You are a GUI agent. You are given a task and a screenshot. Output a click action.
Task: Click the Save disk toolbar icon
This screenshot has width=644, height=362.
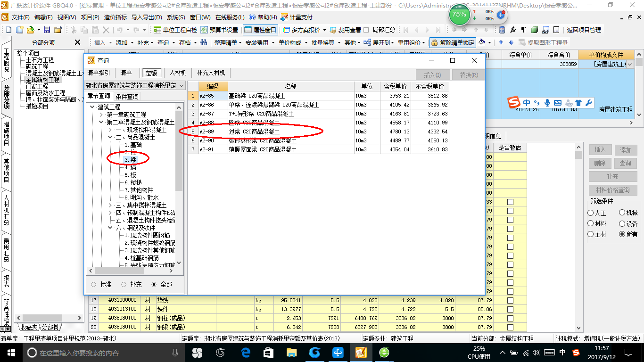coord(48,30)
